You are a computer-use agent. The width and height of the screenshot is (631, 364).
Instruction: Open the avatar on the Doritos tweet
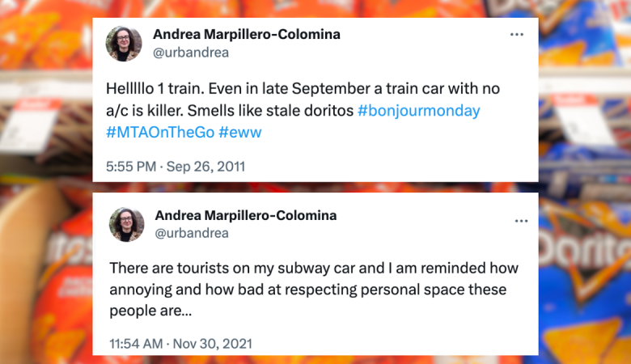click(124, 44)
